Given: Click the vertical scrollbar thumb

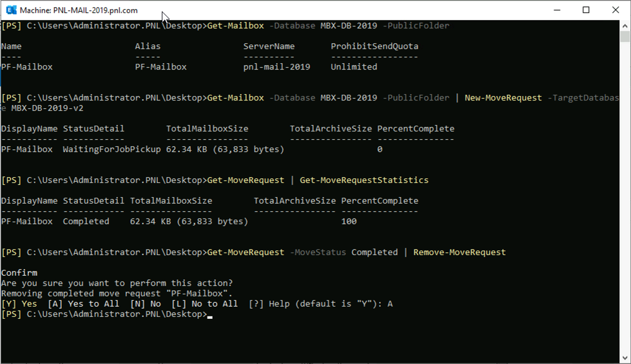Looking at the screenshot, I should tap(625, 35).
